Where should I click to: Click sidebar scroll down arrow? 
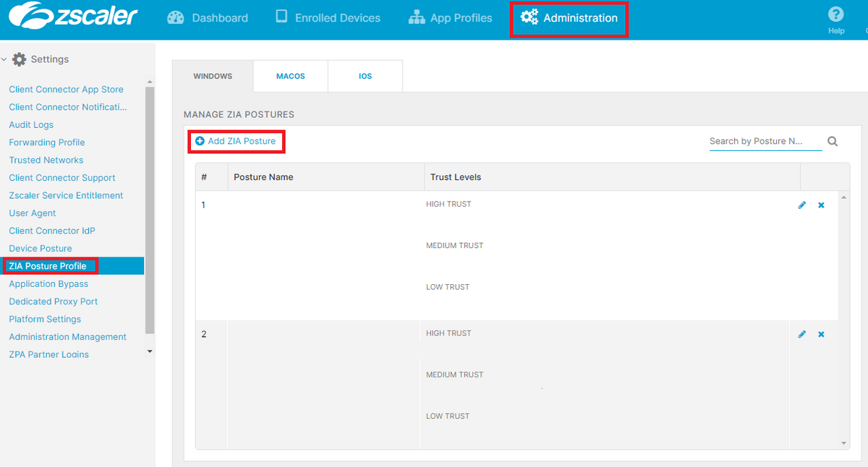[x=150, y=351]
